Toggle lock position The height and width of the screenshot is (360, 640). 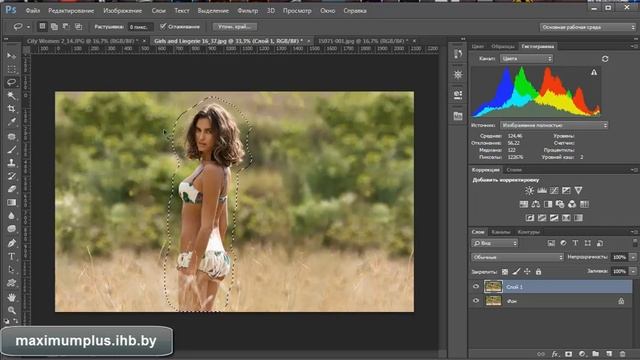527,271
